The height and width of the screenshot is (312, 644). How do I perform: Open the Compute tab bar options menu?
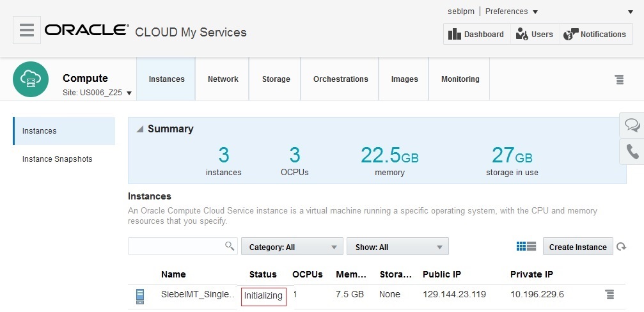pyautogui.click(x=619, y=79)
